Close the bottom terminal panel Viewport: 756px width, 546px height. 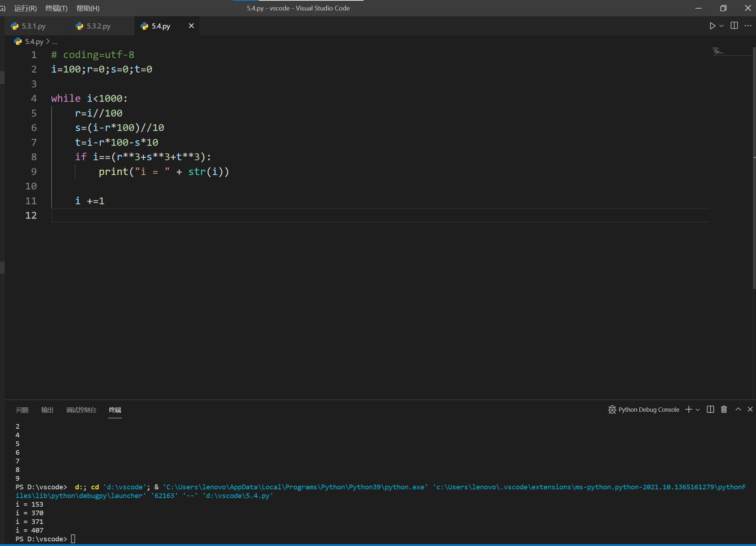tap(750, 410)
